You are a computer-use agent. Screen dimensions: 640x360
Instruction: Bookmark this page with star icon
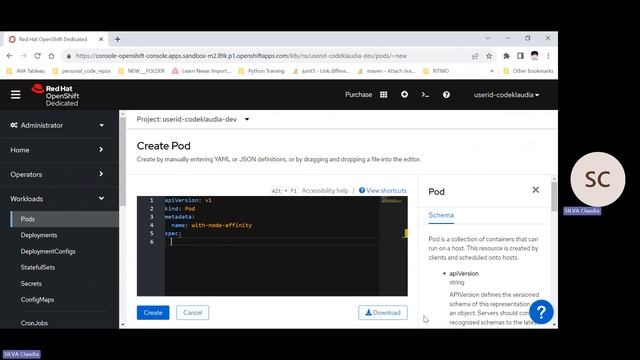click(489, 56)
